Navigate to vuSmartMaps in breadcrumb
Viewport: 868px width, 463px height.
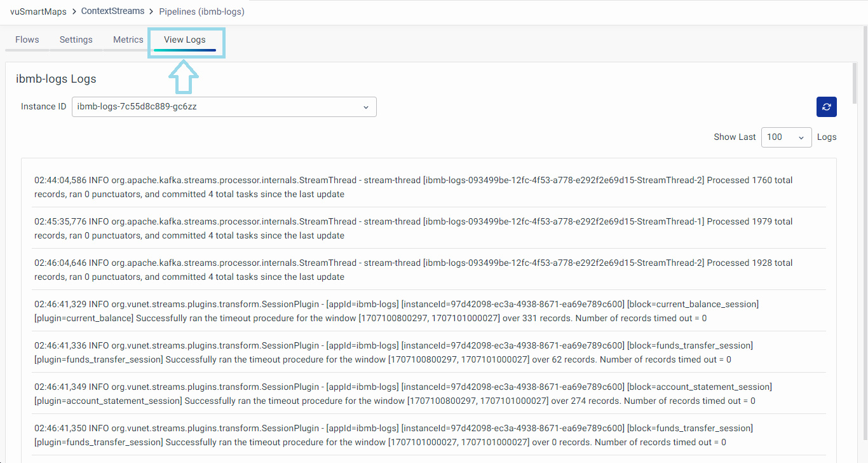[38, 11]
